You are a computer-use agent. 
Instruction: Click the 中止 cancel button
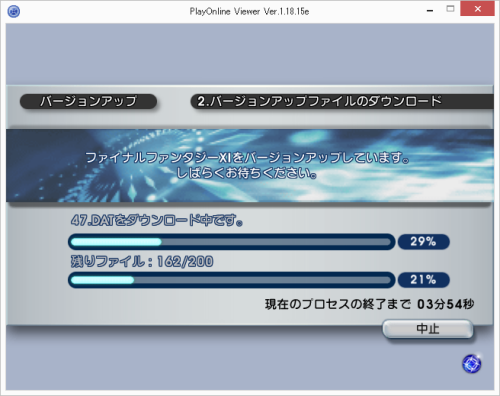point(428,329)
